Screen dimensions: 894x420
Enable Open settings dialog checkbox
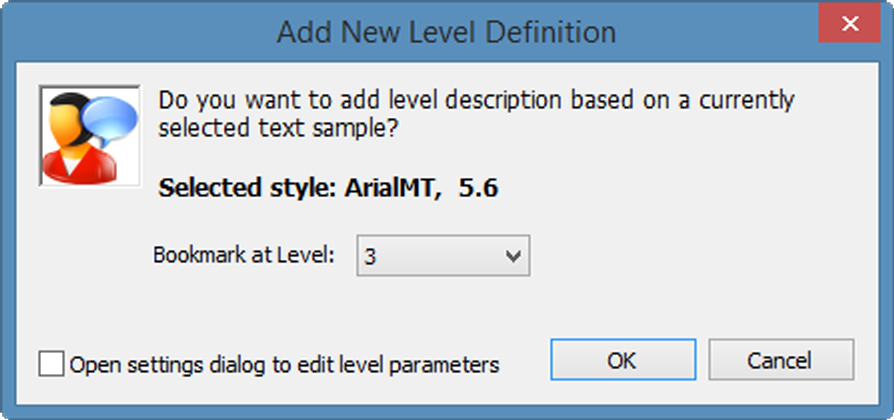51,363
